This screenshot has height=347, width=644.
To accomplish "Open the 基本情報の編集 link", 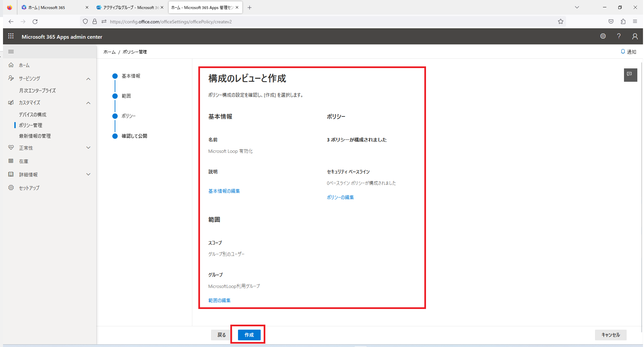I will [x=224, y=191].
